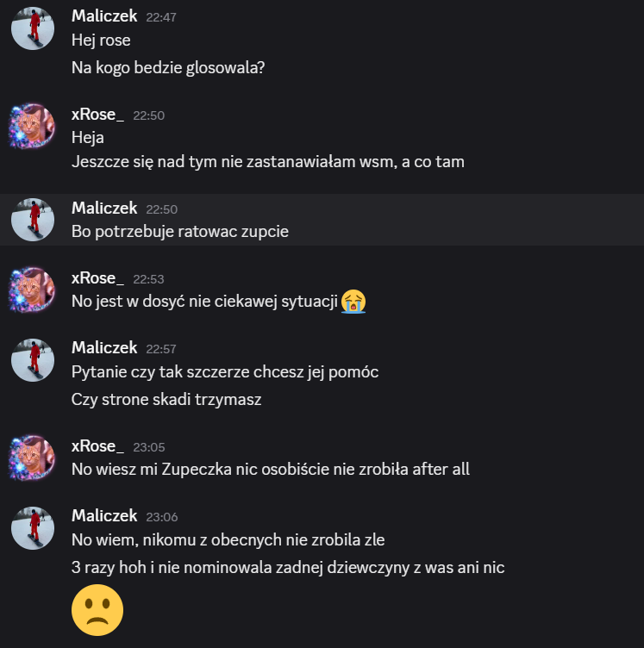The width and height of the screenshot is (644, 648).
Task: Click the message starting "3 razy hoh"
Action: [288, 568]
